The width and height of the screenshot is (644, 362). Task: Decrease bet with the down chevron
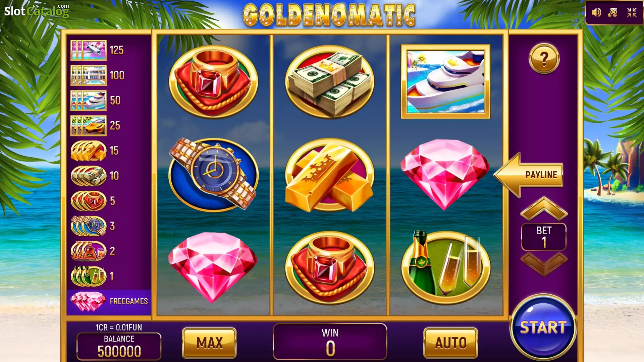tap(544, 264)
